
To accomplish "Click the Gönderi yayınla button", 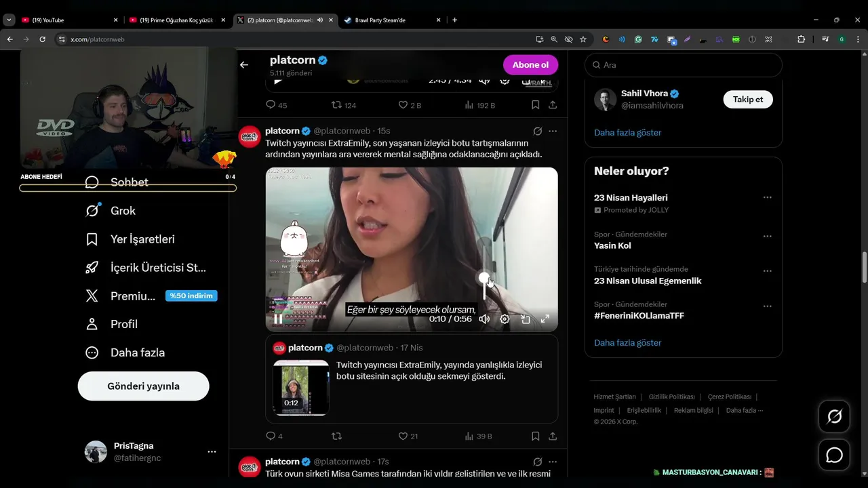I will 144,386.
